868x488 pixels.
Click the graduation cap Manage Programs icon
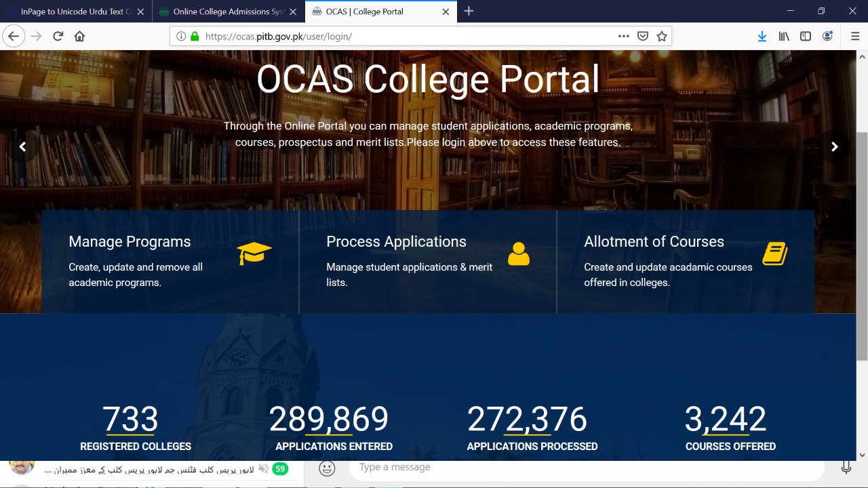coord(254,253)
